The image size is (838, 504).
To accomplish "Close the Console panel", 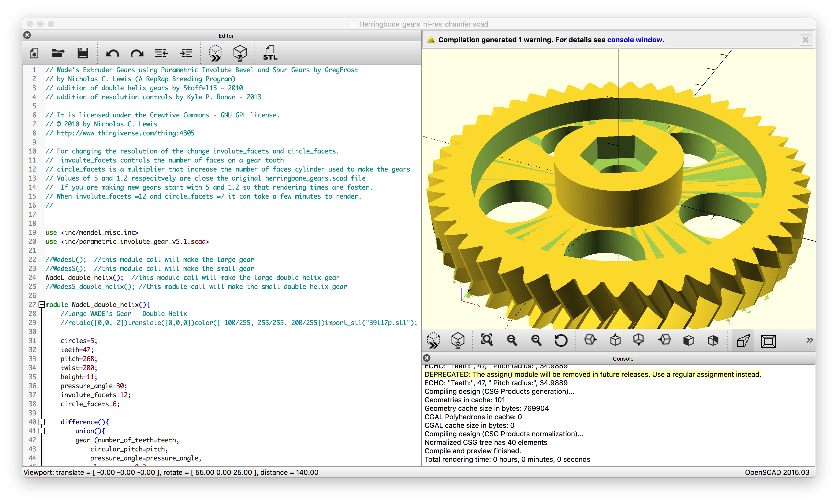I will point(427,358).
